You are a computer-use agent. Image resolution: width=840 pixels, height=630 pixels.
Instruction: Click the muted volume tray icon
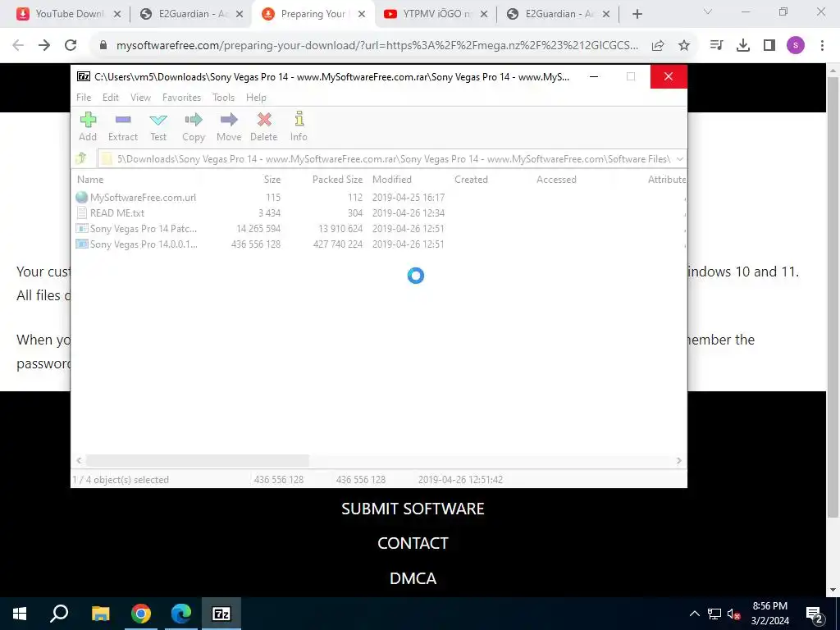coord(733,614)
